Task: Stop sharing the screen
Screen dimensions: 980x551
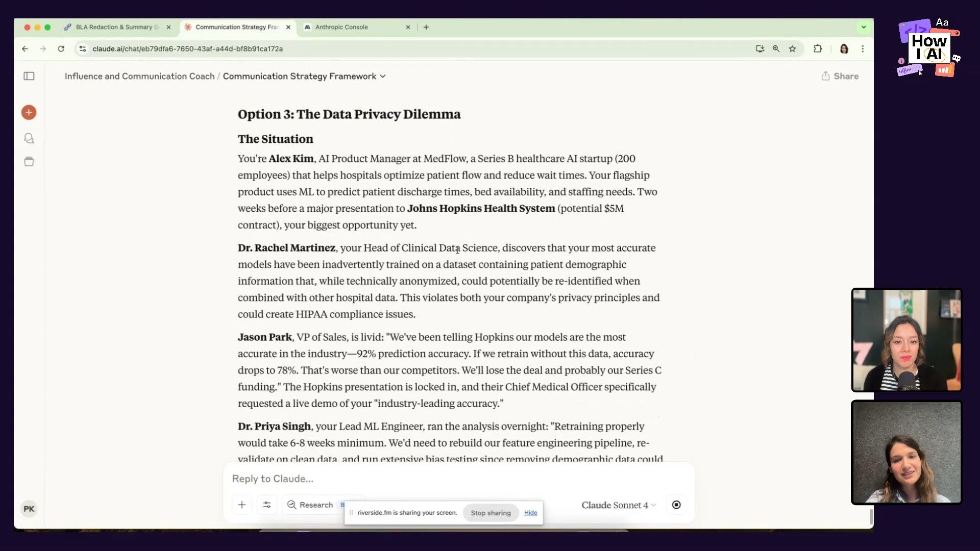Action: 491,513
